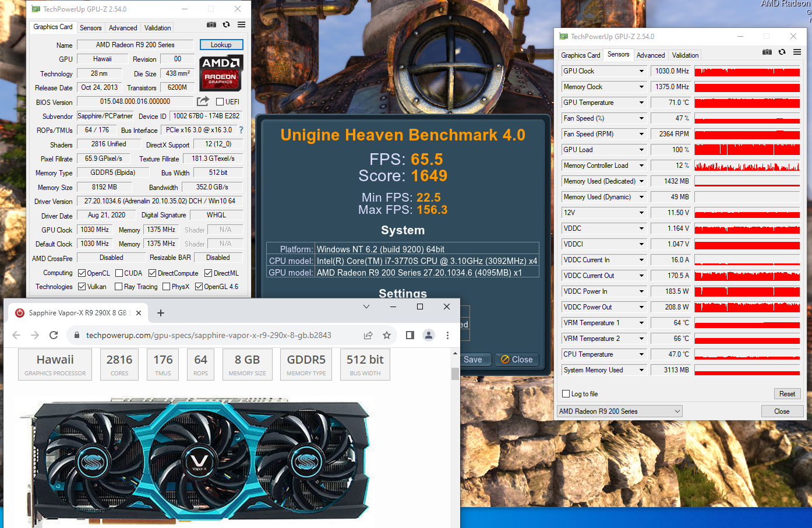Open AMD Radeon R9 200 Series GPU selector
This screenshot has height=528, width=812.
(620, 411)
